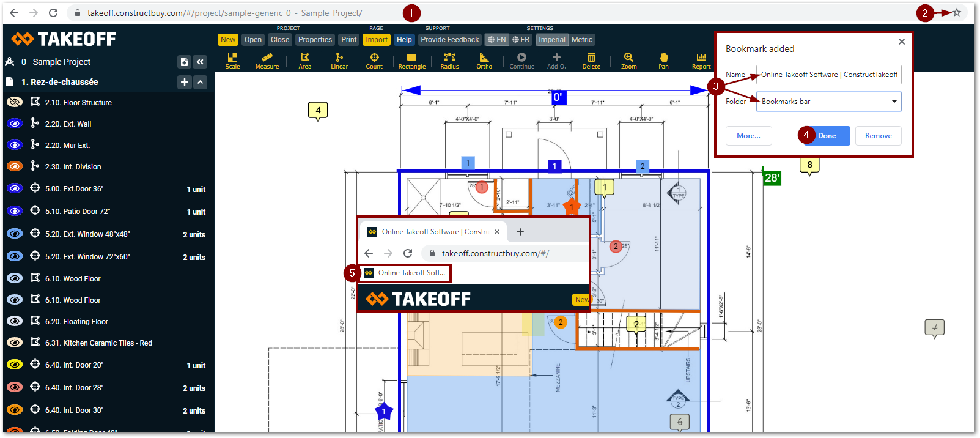
Task: Open the Properties menu item
Action: pos(315,40)
